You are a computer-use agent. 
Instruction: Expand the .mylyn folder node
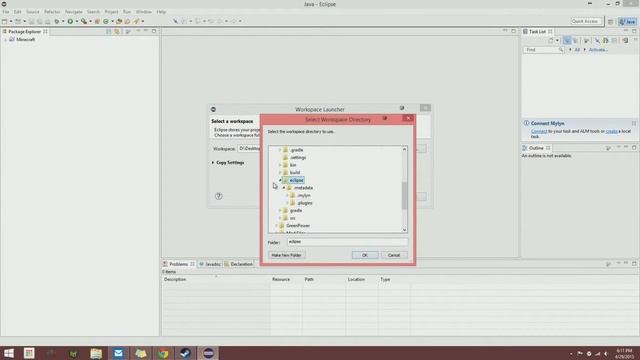(287, 196)
